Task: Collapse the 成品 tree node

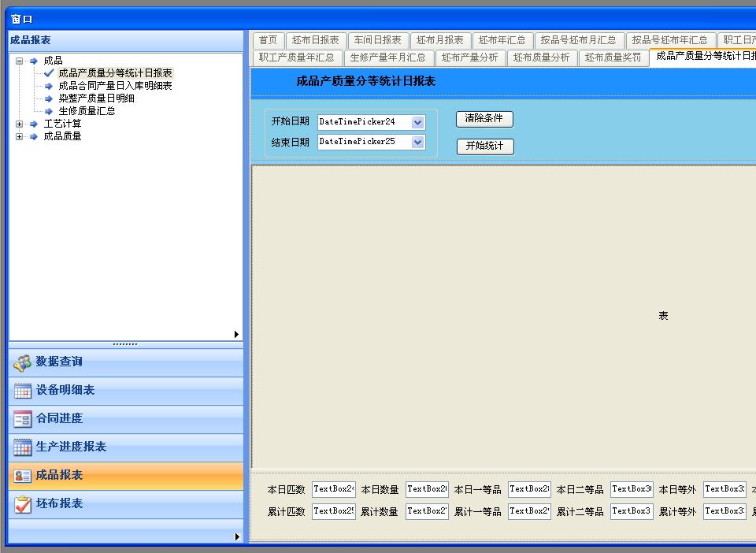Action: point(19,61)
